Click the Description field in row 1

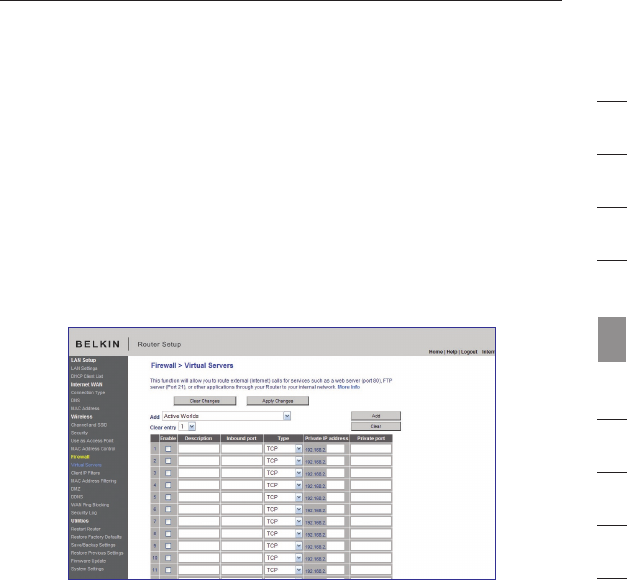click(x=199, y=449)
